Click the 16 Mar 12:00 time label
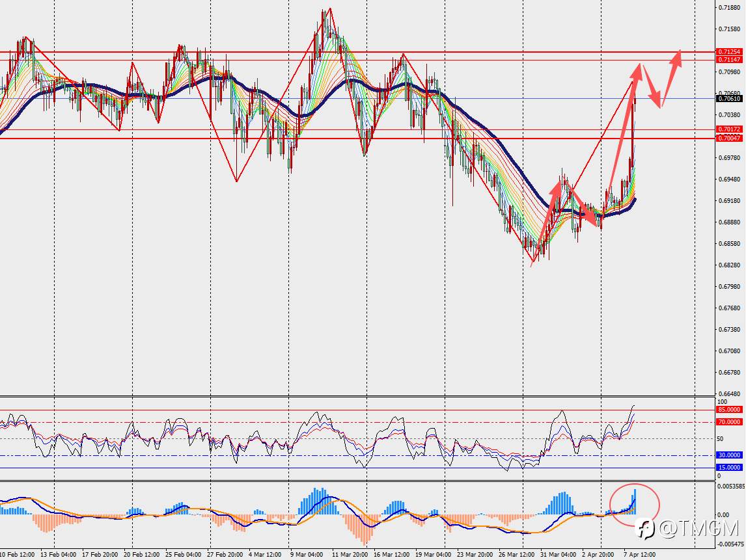The width and height of the screenshot is (746, 560). tap(392, 555)
